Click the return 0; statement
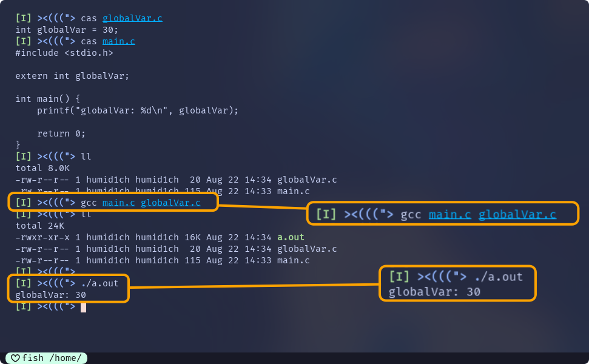 (x=61, y=133)
